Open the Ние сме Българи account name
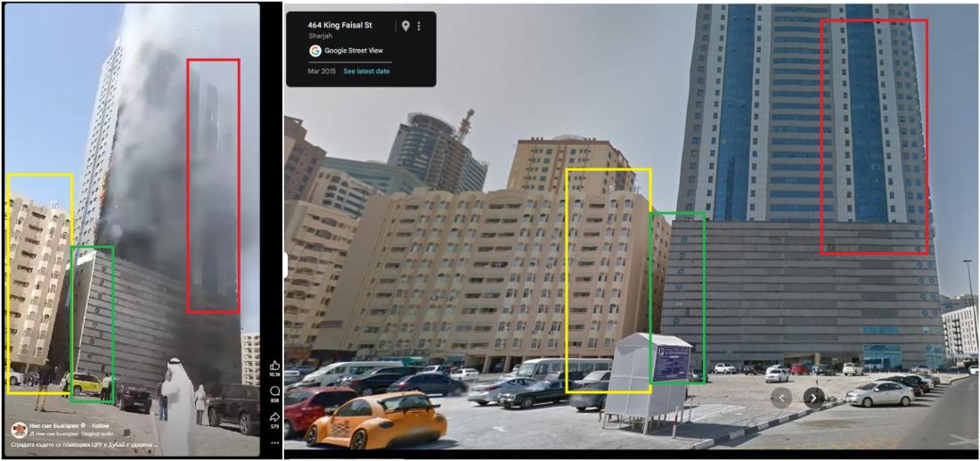Image resolution: width=980 pixels, height=461 pixels. pyautogui.click(x=53, y=426)
